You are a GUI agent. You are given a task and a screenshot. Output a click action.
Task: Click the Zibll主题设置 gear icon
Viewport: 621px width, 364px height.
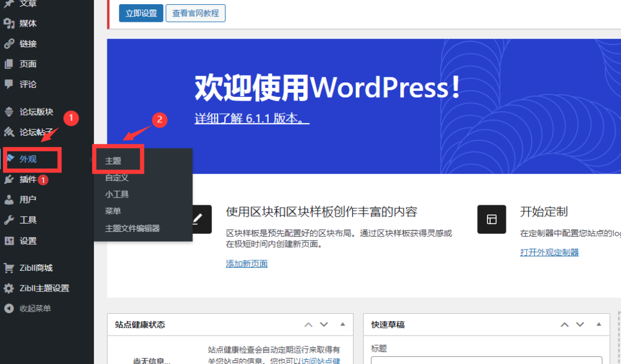point(9,288)
